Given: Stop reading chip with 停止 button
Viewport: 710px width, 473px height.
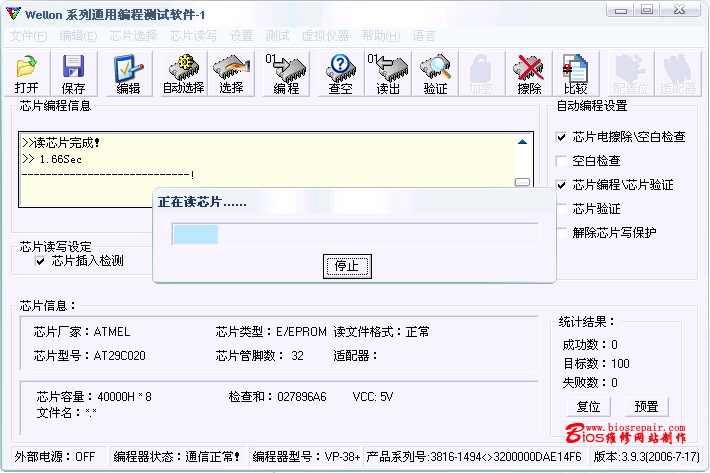Looking at the screenshot, I should point(347,266).
